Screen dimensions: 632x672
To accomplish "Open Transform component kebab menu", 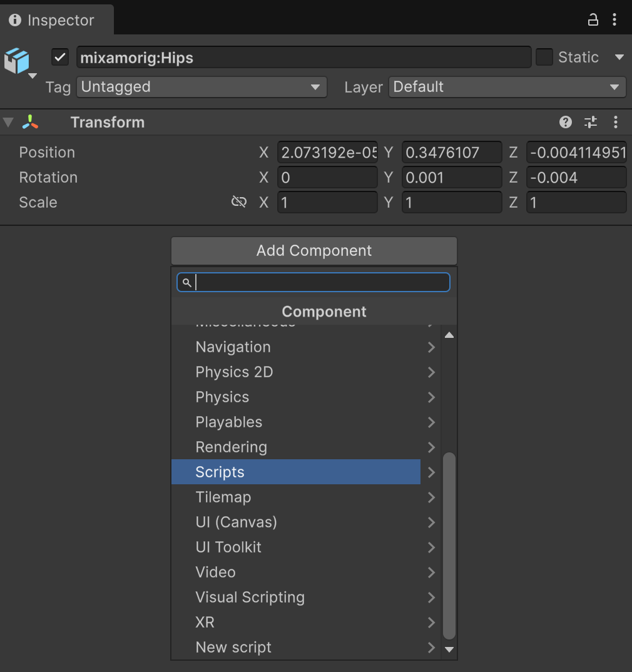I will pos(616,122).
